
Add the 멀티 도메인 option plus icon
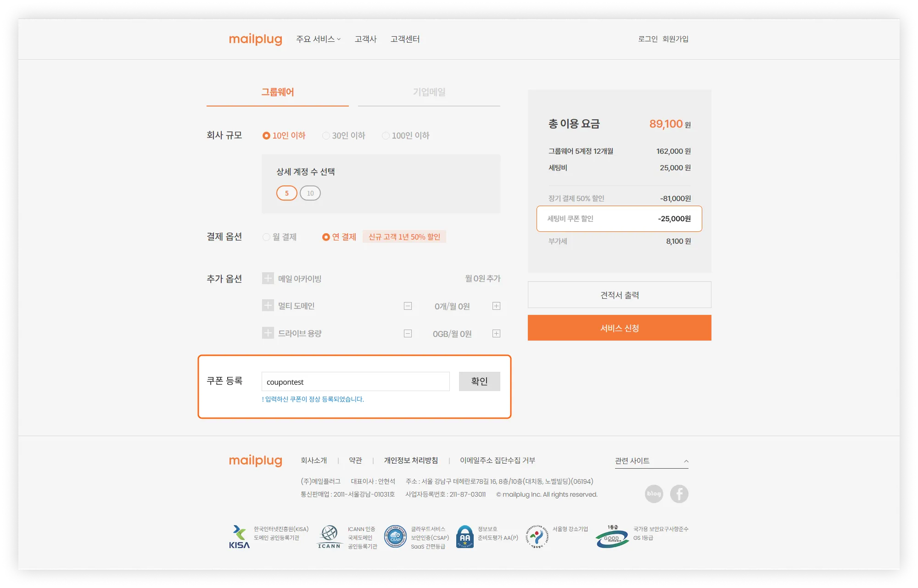click(268, 306)
